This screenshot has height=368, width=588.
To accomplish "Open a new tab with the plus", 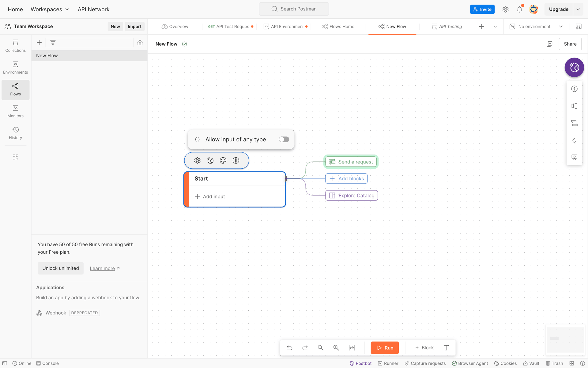I will (481, 27).
